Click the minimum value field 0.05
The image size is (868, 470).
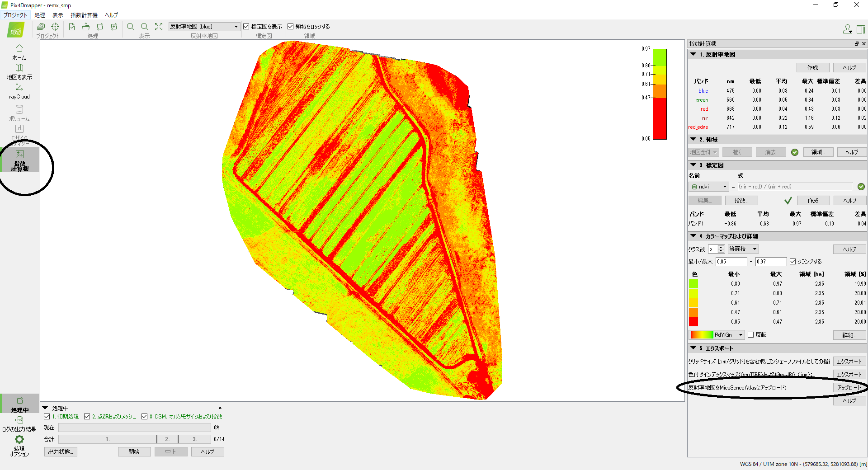pyautogui.click(x=731, y=262)
